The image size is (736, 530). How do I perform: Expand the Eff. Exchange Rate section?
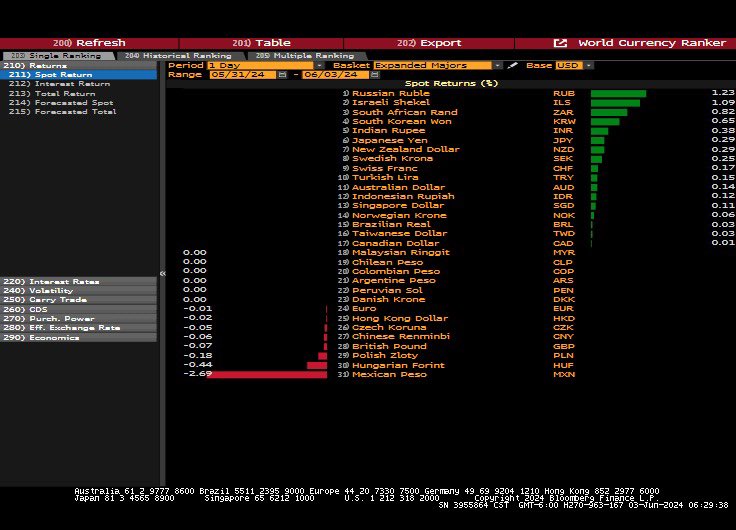[x=78, y=328]
